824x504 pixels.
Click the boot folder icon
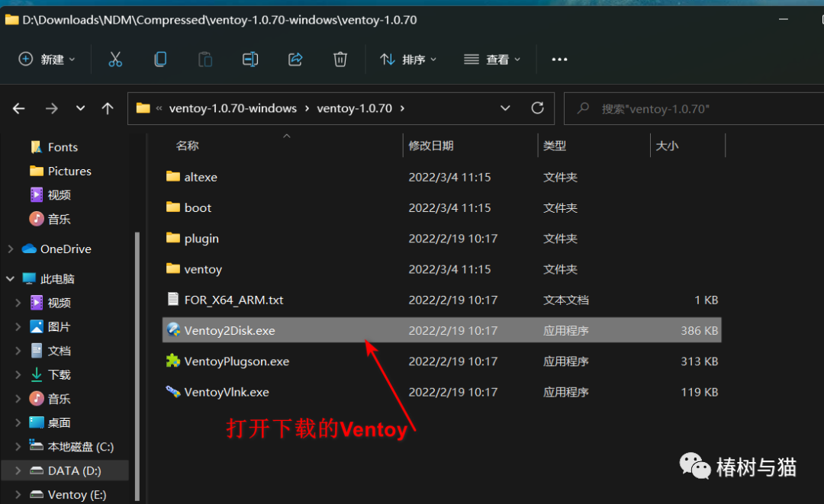click(173, 207)
